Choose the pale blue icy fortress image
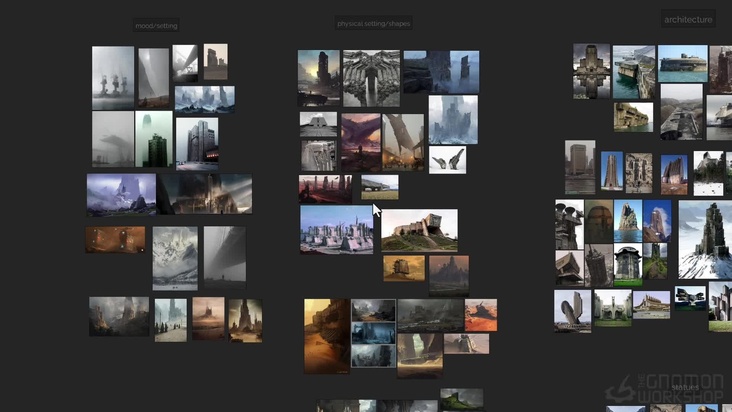Screen dimensions: 732x412 (x=453, y=119)
